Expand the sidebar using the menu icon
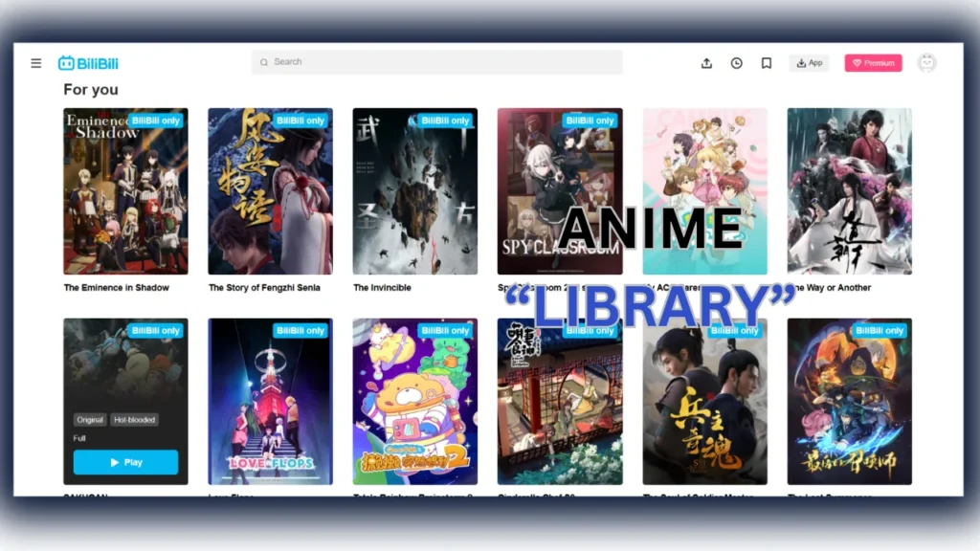 click(35, 62)
